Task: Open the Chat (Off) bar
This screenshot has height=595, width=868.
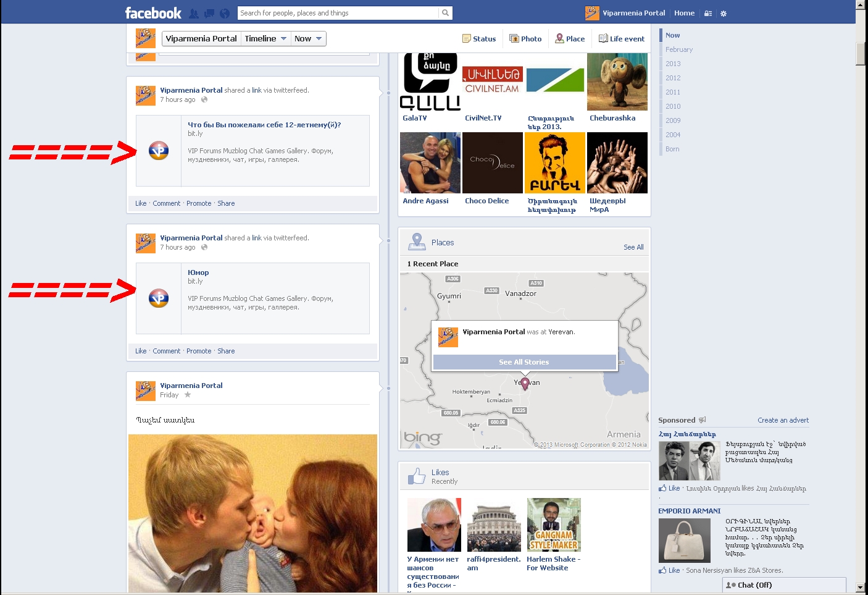Action: point(783,585)
